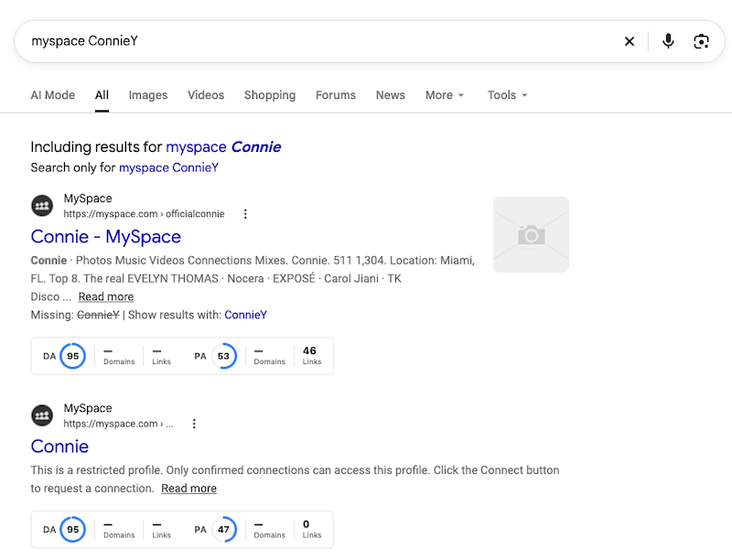Image resolution: width=732 pixels, height=560 pixels.
Task: Open the Shopping tab
Action: tap(270, 95)
